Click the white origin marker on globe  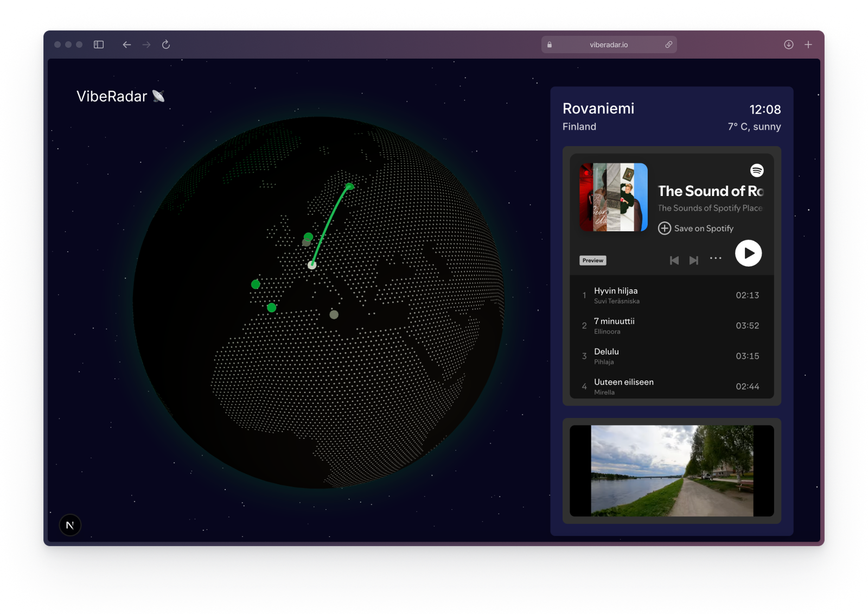(x=312, y=265)
